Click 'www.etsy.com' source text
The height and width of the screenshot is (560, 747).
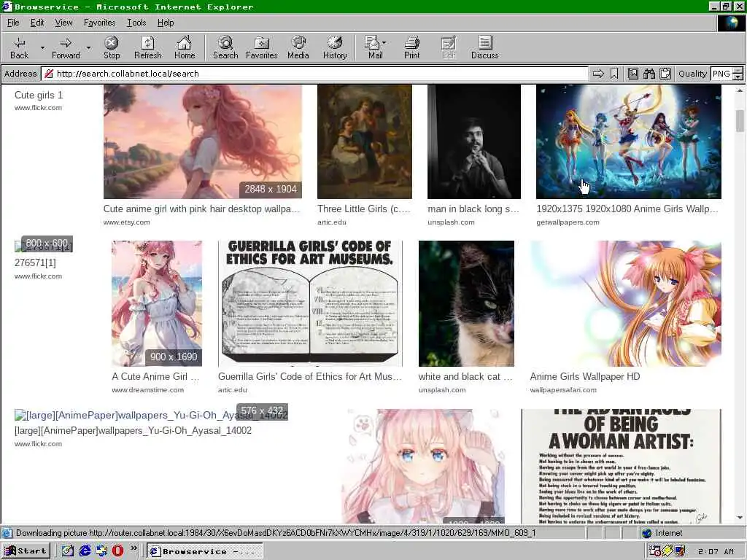(127, 222)
